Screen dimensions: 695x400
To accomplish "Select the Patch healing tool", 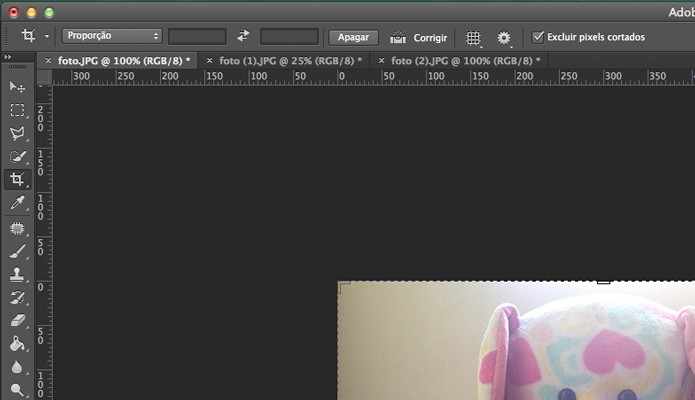I will tap(17, 228).
